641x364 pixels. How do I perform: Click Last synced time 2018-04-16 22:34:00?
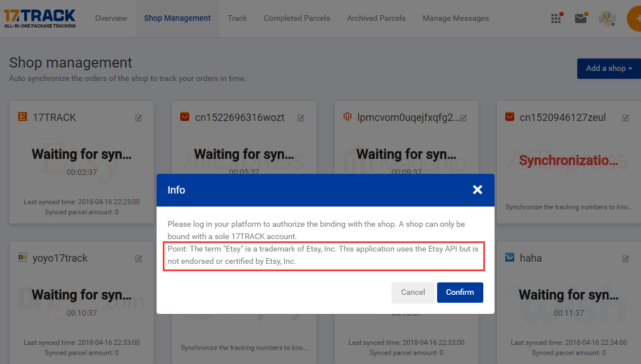(569, 343)
